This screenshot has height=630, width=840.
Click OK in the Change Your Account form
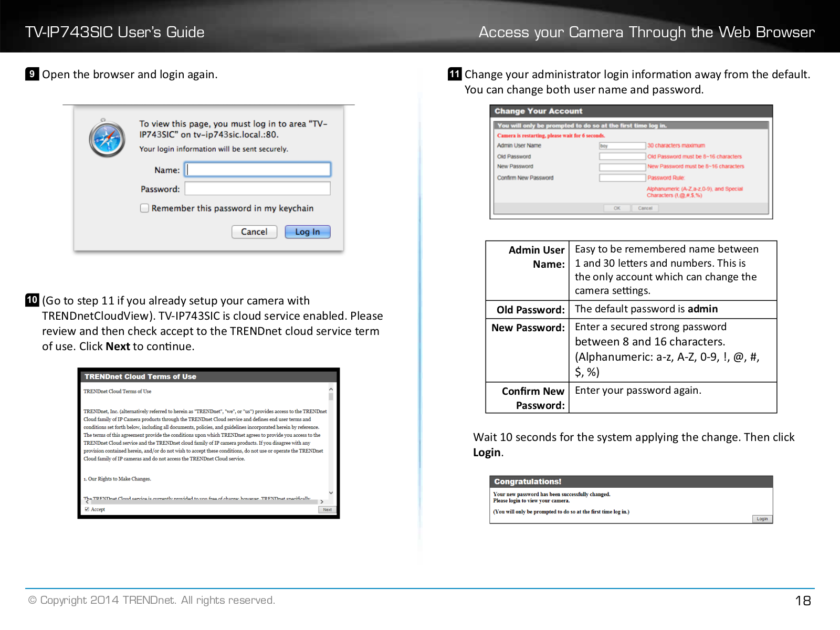[x=617, y=208]
